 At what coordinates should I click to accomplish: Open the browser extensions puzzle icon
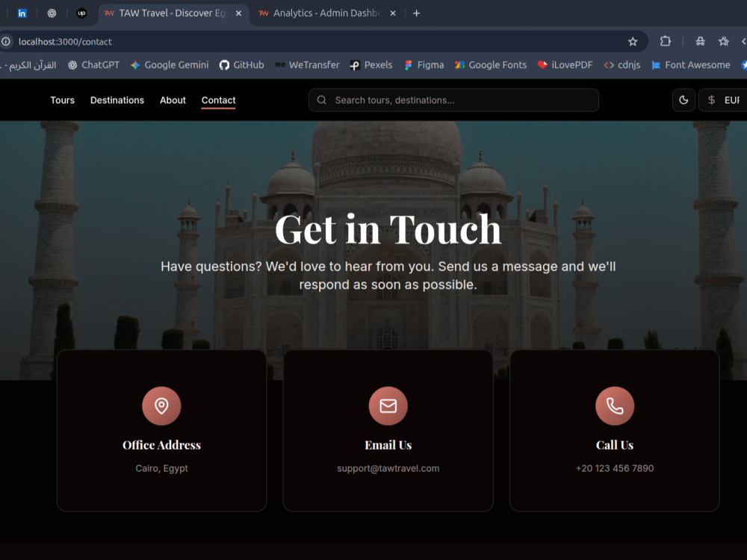pos(666,41)
